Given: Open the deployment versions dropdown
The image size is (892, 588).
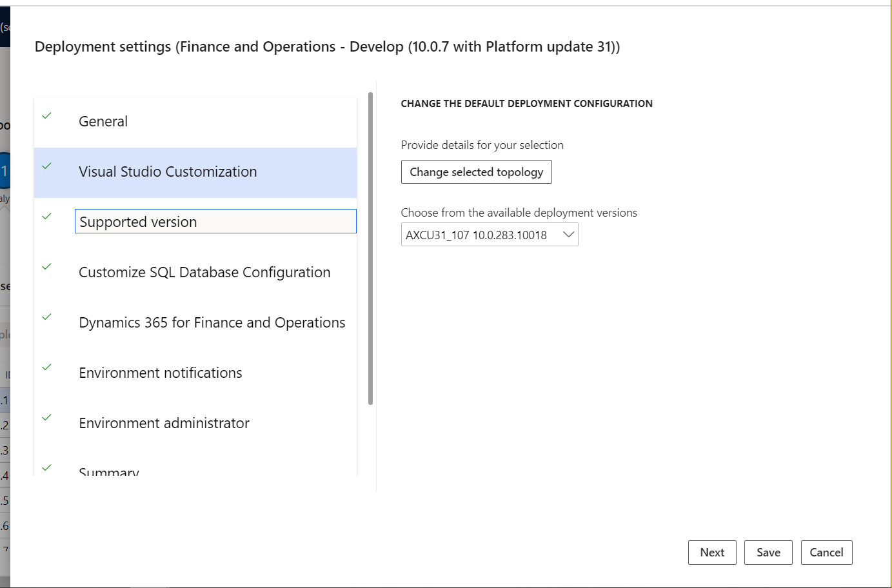Looking at the screenshot, I should [490, 235].
